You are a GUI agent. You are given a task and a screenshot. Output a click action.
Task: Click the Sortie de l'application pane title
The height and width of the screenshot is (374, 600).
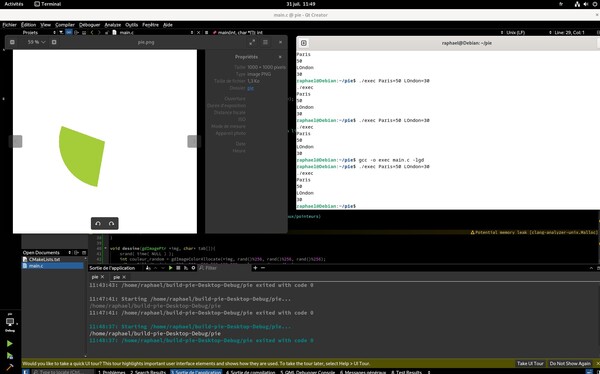click(x=112, y=268)
